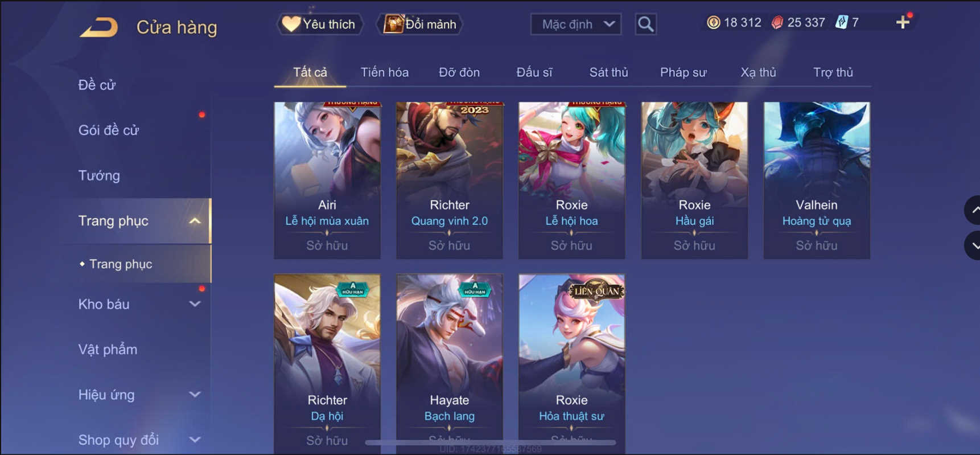The width and height of the screenshot is (980, 455).
Task: Expand the Hiệu ứng sidebar section
Action: pos(195,395)
